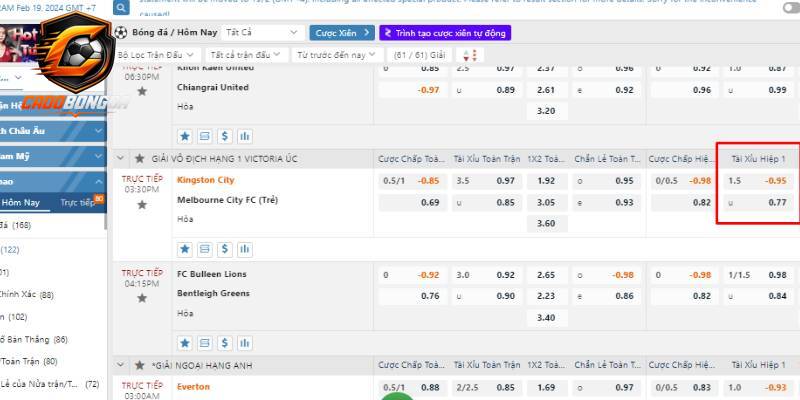Click Trình tạo cược xiên tự động button
The width and height of the screenshot is (800, 400).
coord(445,33)
